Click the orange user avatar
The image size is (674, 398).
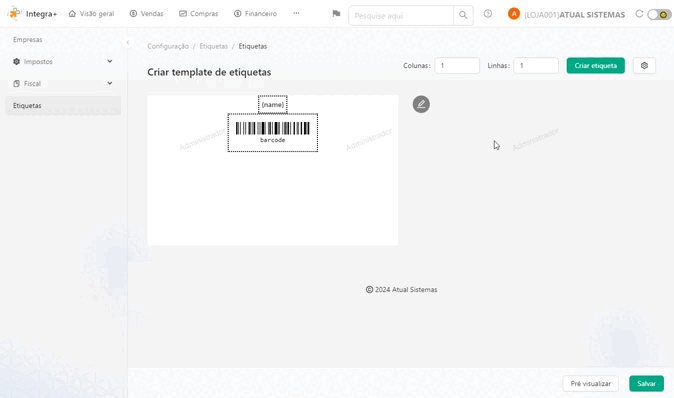[514, 14]
